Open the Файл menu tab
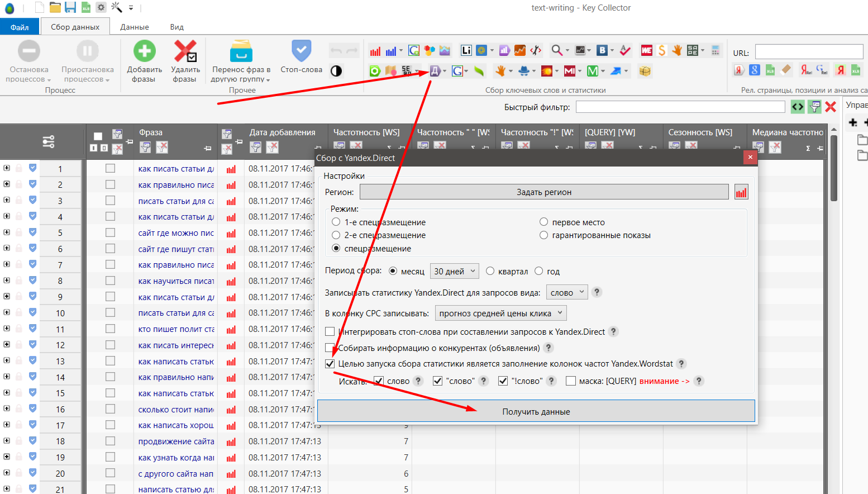Screen dimensions: 868x494 pos(20,27)
